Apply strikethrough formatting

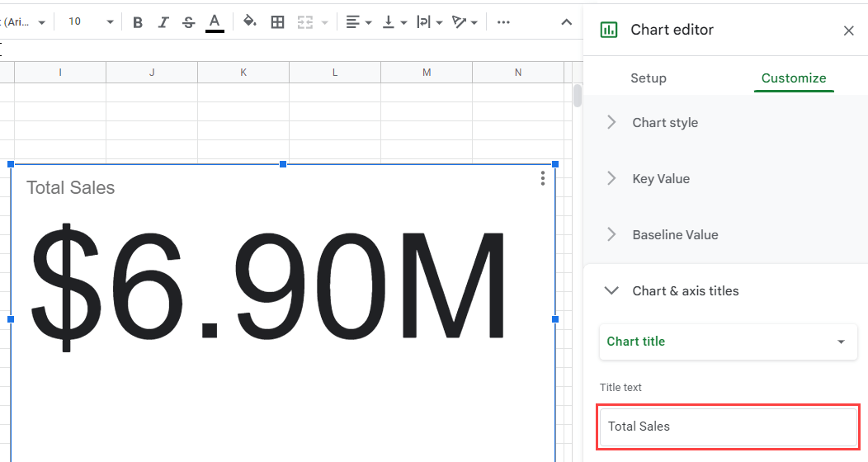(x=188, y=22)
